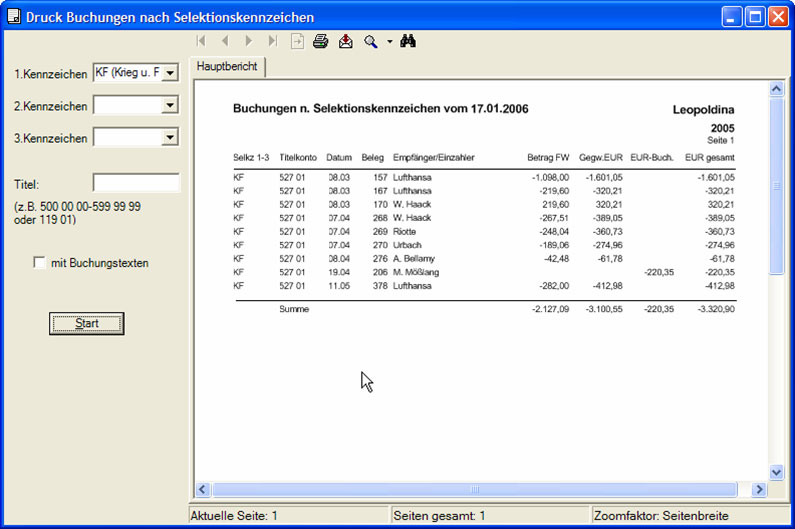Go to first page arrow icon

(x=202, y=41)
